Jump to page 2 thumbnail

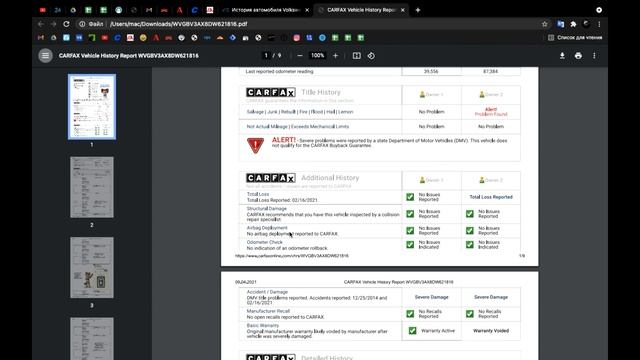(92, 187)
